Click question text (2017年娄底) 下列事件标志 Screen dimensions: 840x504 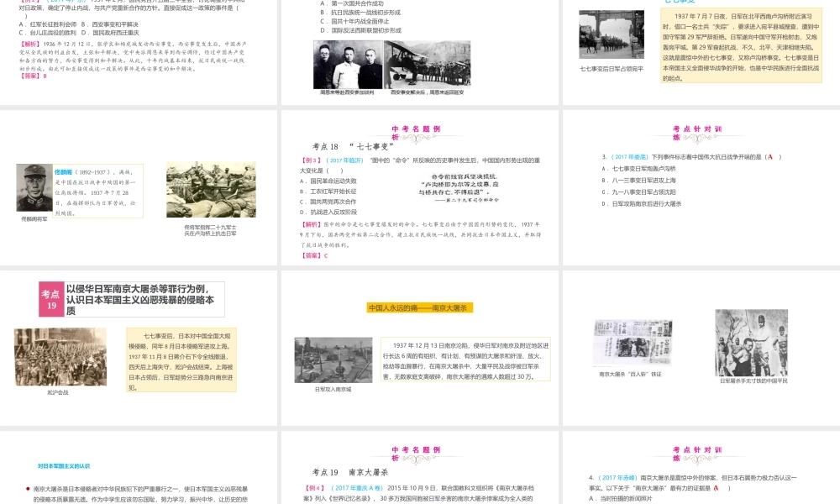[691, 157]
